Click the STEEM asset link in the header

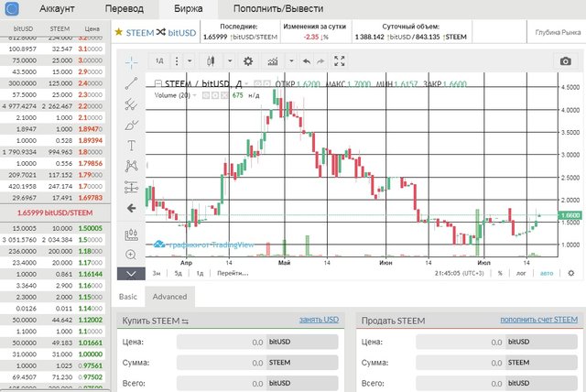140,33
